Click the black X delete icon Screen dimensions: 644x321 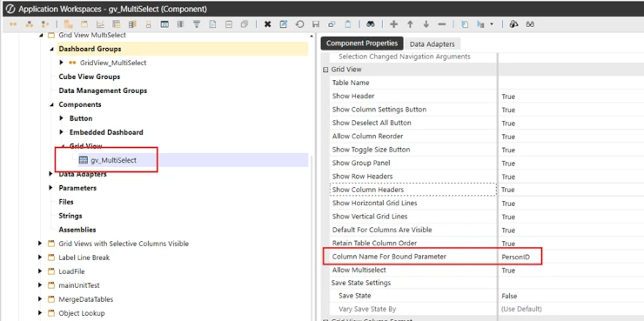[x=267, y=24]
